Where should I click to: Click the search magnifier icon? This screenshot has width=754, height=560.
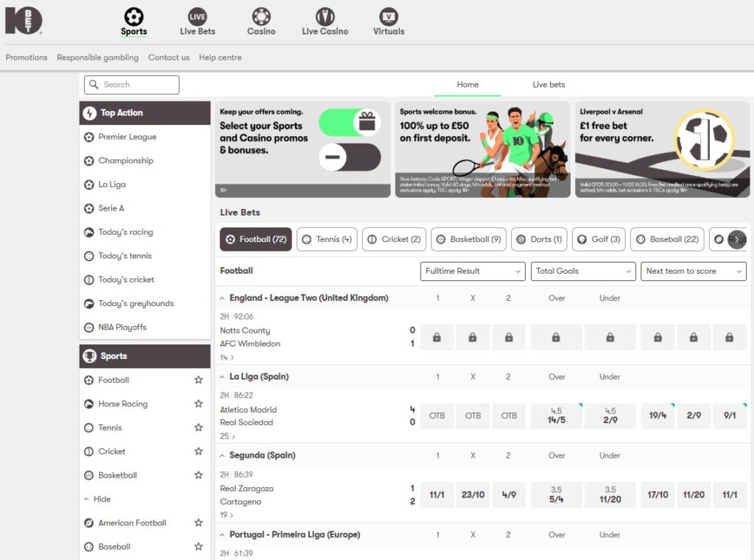pos(94,84)
